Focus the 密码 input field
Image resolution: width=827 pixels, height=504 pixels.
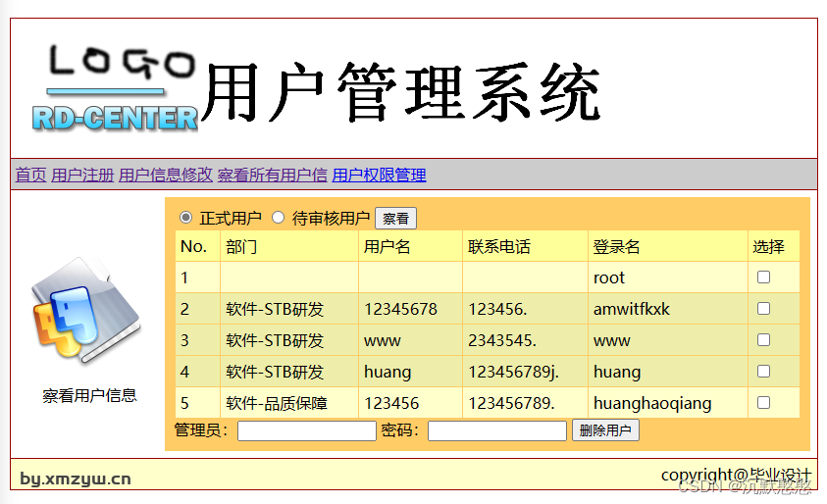click(x=497, y=430)
